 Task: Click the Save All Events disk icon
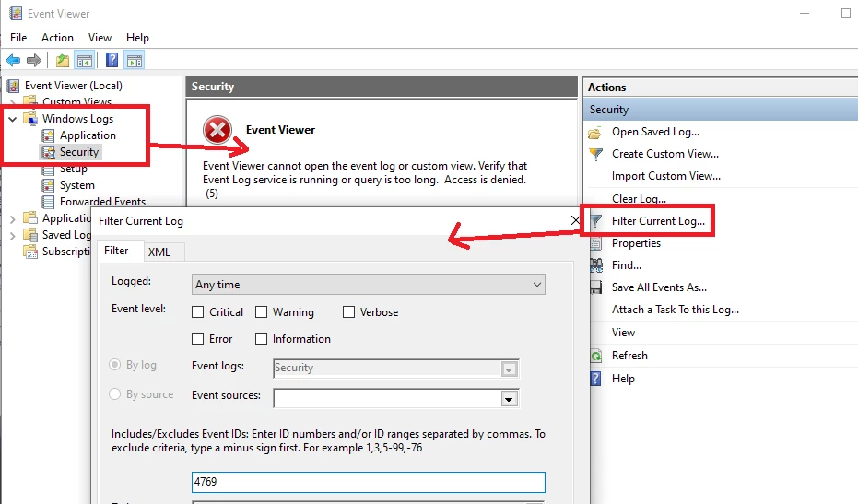(x=596, y=287)
